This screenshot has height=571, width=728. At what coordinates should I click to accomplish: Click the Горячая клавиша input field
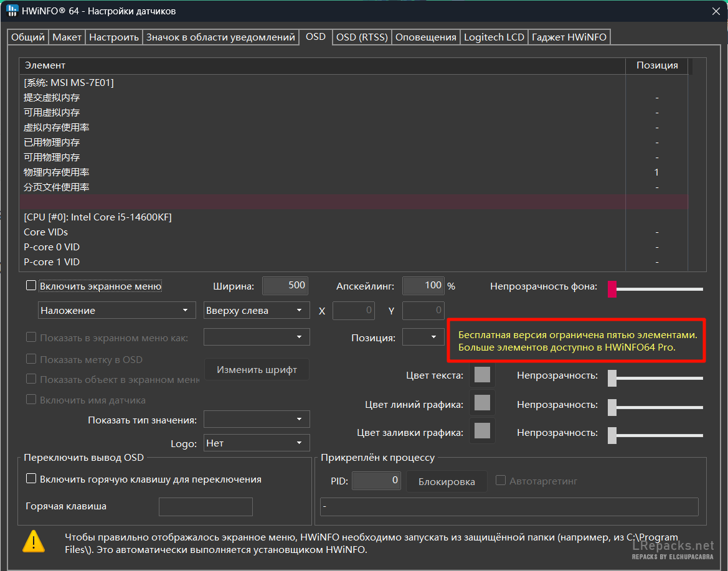pyautogui.click(x=206, y=506)
